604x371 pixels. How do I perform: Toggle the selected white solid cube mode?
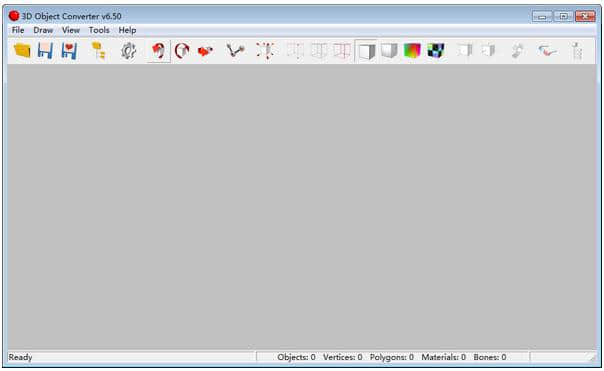coord(366,50)
